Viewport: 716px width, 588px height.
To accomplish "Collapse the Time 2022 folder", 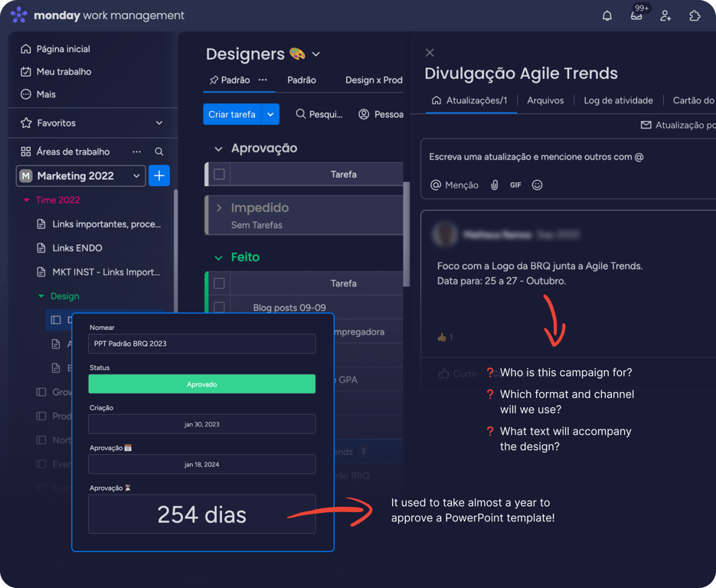I will (27, 200).
